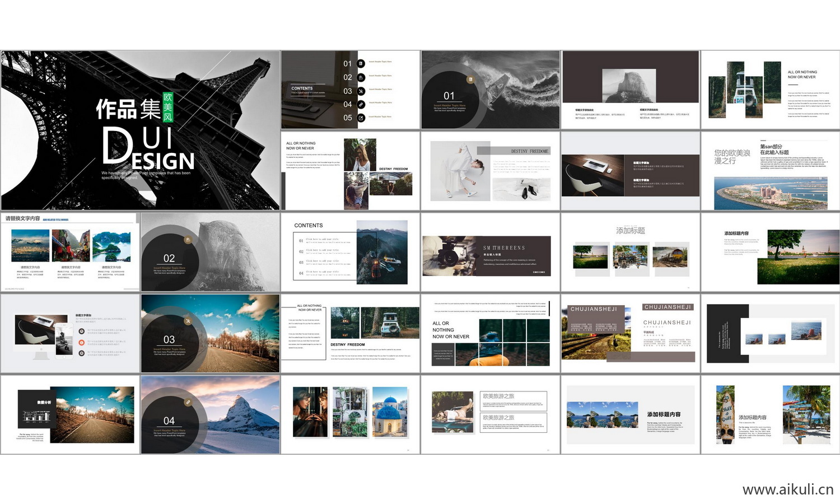
Task: Click the round icon beside contents item 01
Action: coord(361,63)
